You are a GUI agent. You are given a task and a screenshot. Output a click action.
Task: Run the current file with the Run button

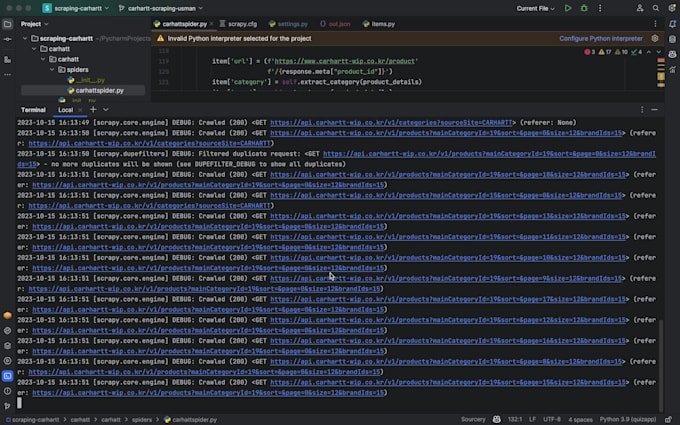(x=568, y=8)
